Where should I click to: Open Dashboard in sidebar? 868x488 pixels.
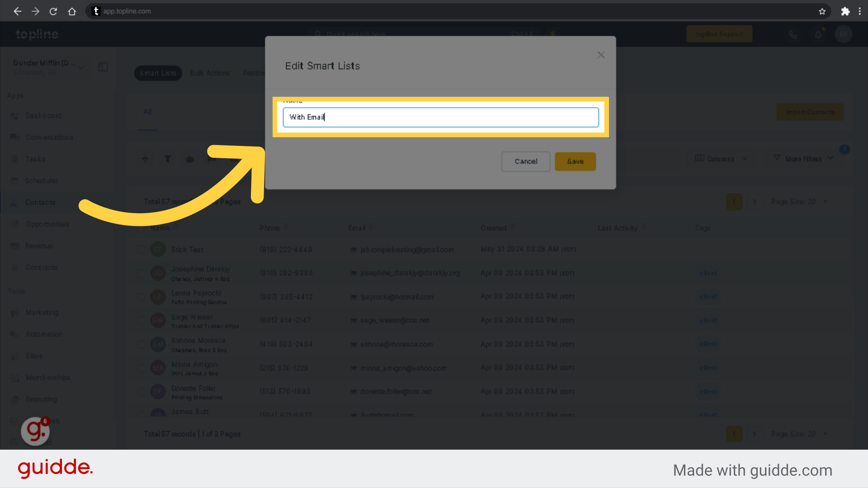pos(43,116)
